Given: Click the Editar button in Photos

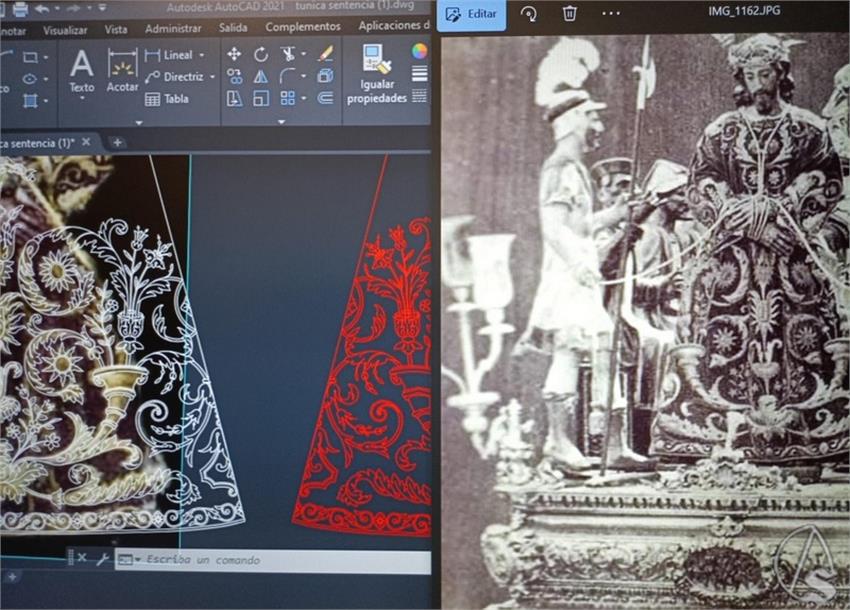Looking at the screenshot, I should point(473,14).
